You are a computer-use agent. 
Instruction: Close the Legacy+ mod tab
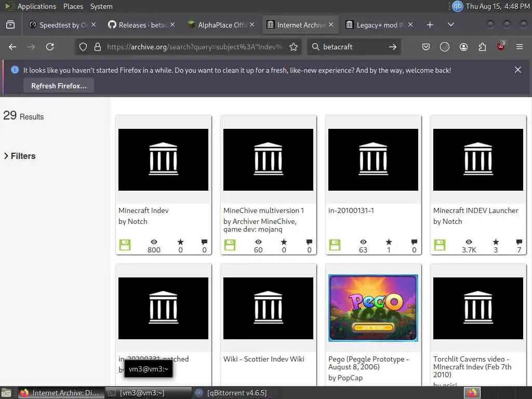tap(410, 25)
